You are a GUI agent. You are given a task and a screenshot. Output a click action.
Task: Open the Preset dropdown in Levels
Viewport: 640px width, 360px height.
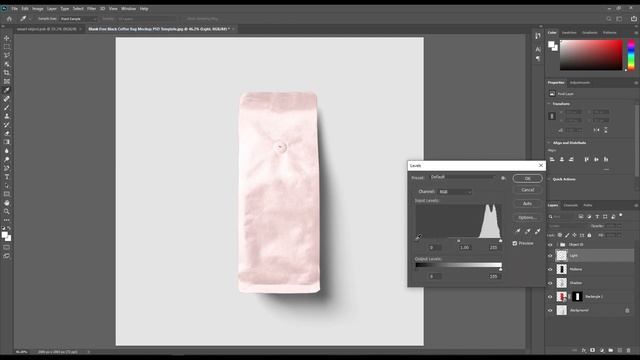click(462, 177)
